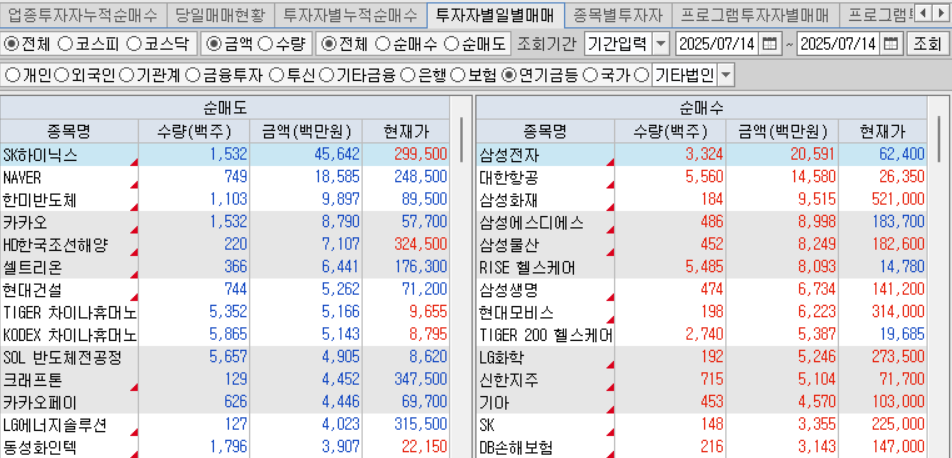Screen dimensions: 952x458
Task: Switch to the 프로그램투자자별매매 tab
Action: click(x=755, y=14)
